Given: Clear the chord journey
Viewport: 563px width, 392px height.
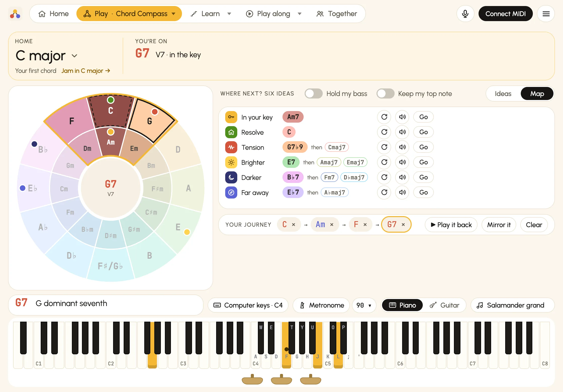Looking at the screenshot, I should point(534,225).
